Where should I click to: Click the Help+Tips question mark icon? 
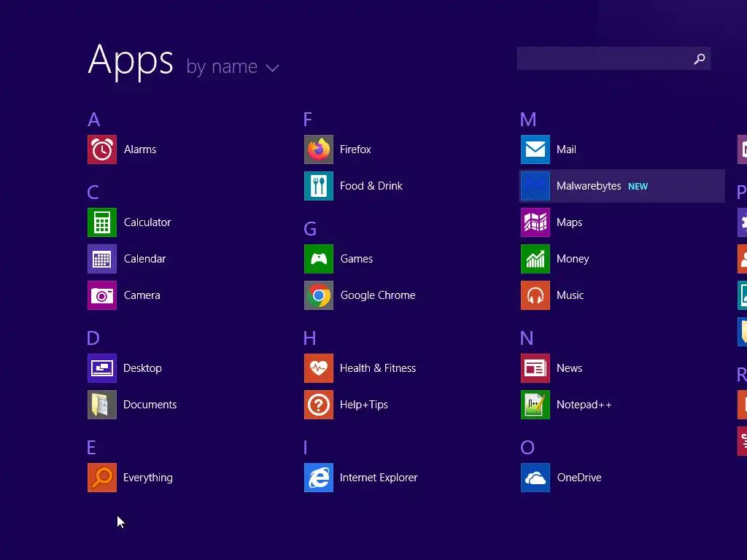[319, 405]
